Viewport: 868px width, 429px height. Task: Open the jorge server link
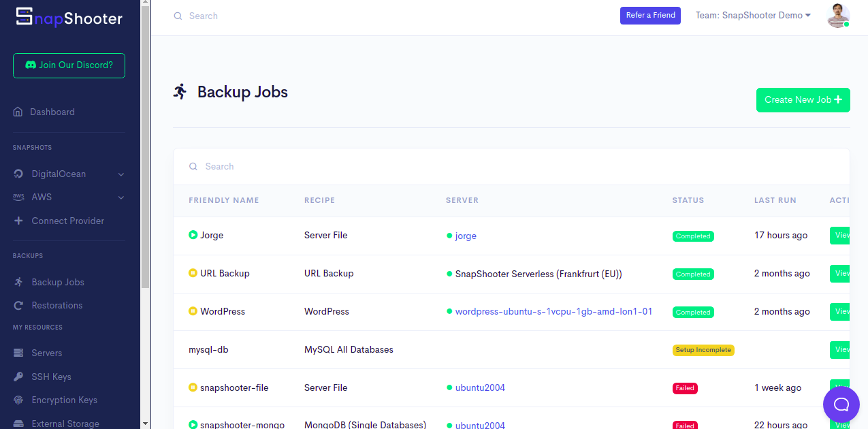466,236
